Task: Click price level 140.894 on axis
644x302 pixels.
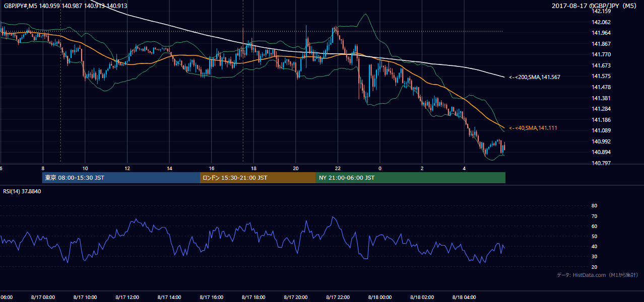Action: pyautogui.click(x=600, y=153)
